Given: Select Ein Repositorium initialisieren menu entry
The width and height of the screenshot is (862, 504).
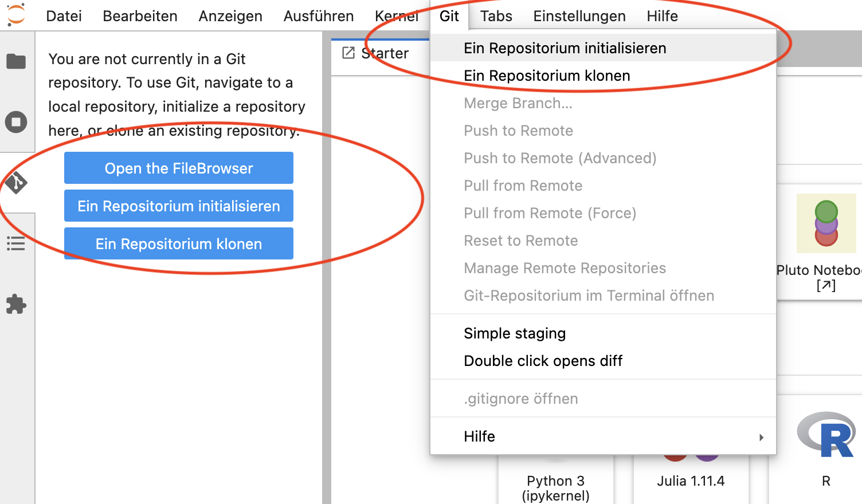Looking at the screenshot, I should coord(565,48).
